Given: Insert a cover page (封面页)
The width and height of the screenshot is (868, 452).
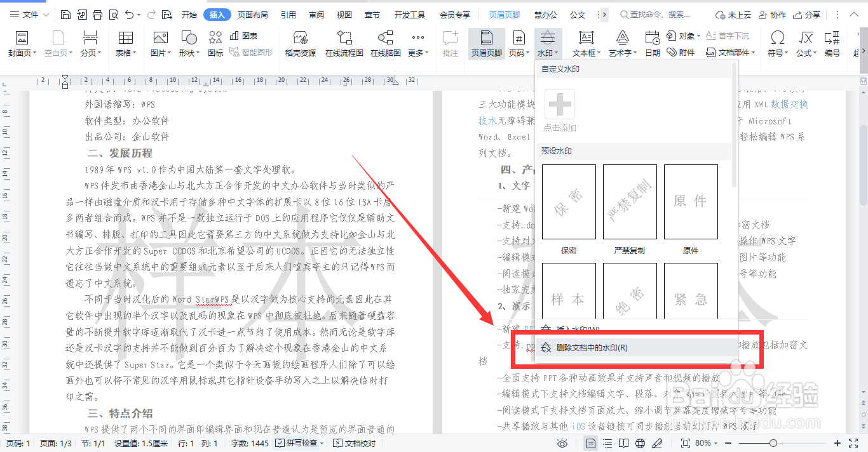Looking at the screenshot, I should (x=22, y=44).
